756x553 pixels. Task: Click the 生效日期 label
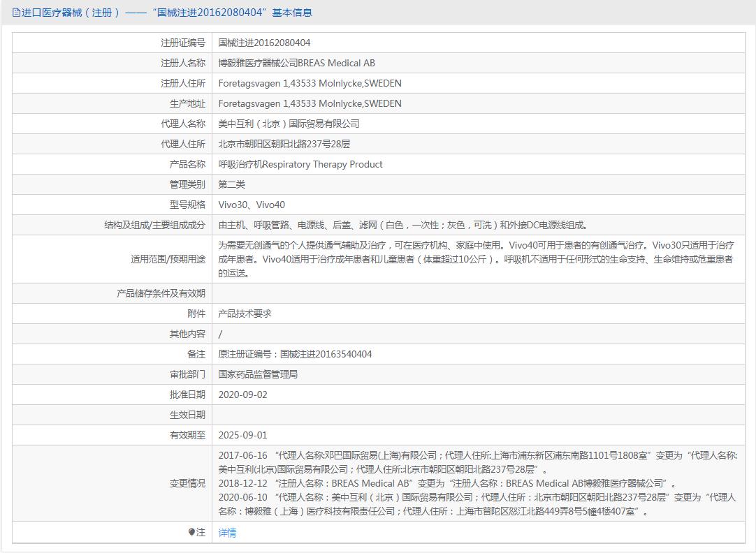[x=187, y=415]
